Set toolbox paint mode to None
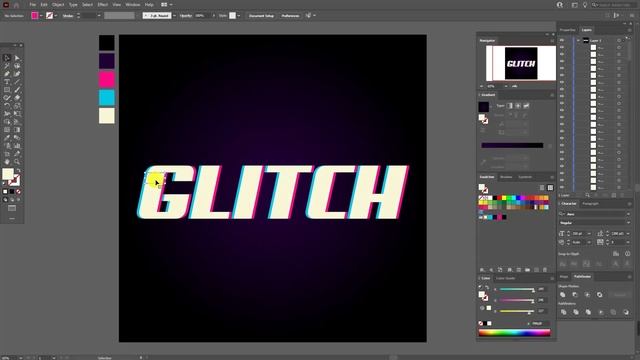640x360 pixels. (x=18, y=191)
